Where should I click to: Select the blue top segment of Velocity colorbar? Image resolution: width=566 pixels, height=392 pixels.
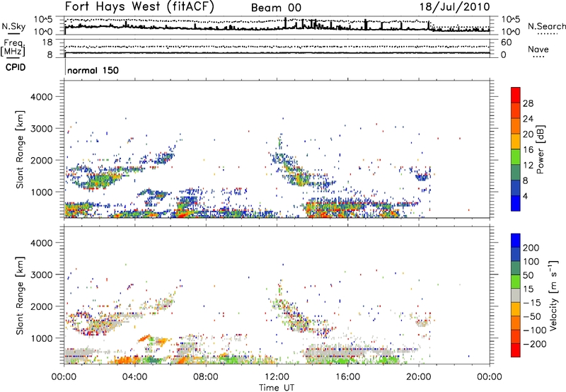[516, 241]
